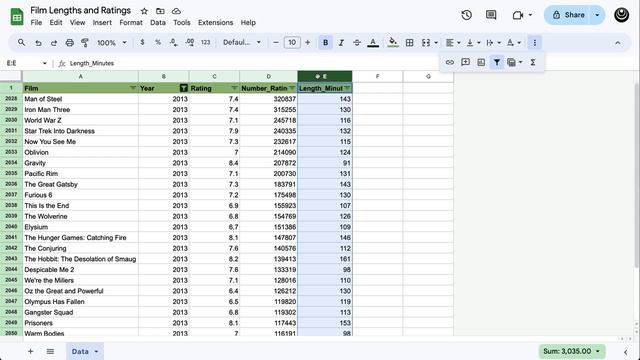
Task: Open the Format menu
Action: tap(131, 22)
